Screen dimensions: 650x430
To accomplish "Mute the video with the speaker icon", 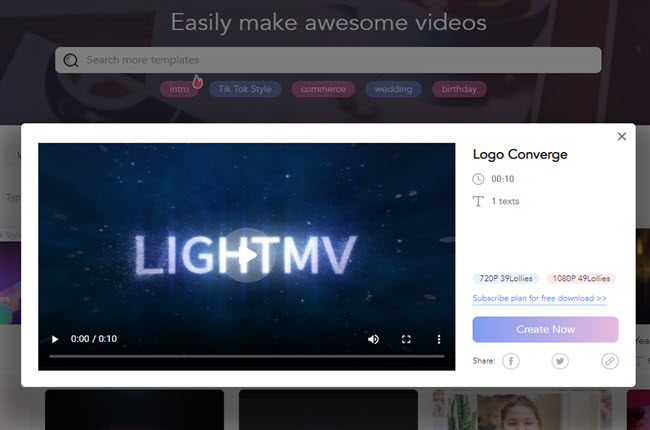I will point(373,339).
